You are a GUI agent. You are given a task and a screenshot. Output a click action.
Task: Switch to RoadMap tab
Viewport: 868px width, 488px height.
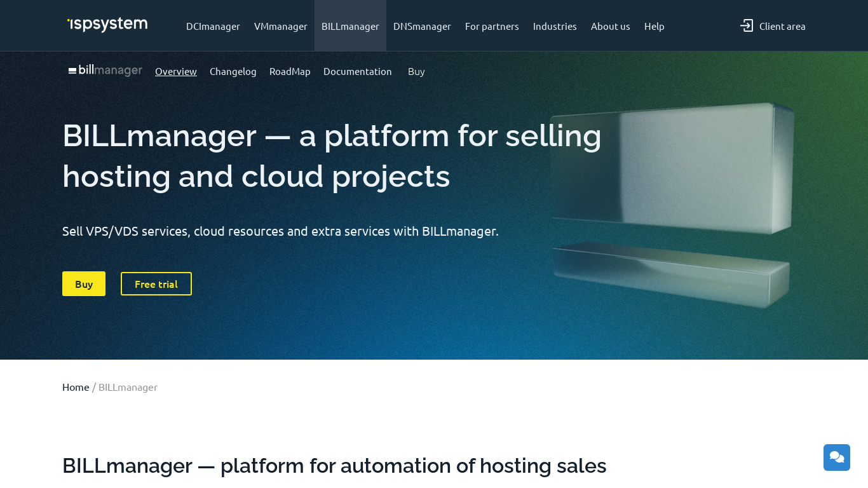(290, 71)
